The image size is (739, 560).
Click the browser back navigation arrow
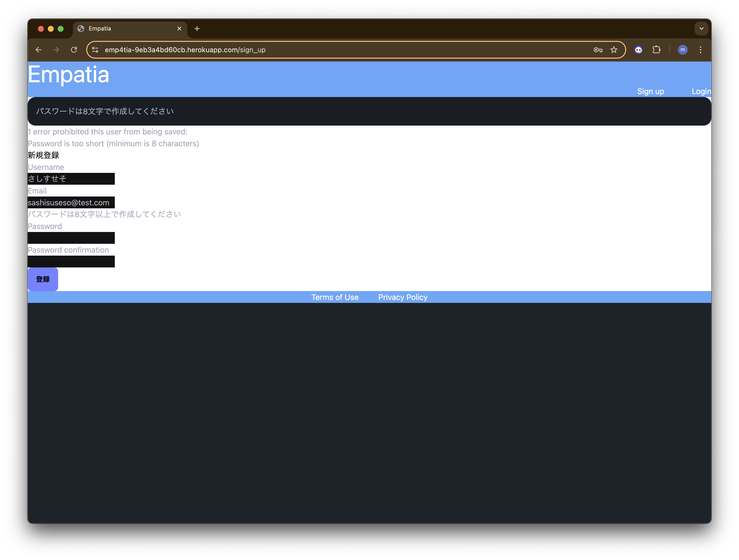tap(38, 49)
